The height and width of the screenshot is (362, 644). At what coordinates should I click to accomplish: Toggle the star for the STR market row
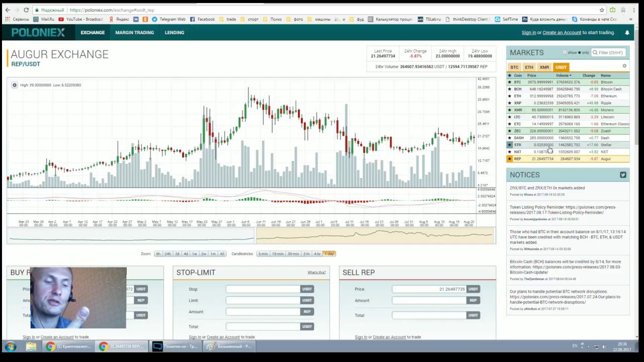click(510, 145)
